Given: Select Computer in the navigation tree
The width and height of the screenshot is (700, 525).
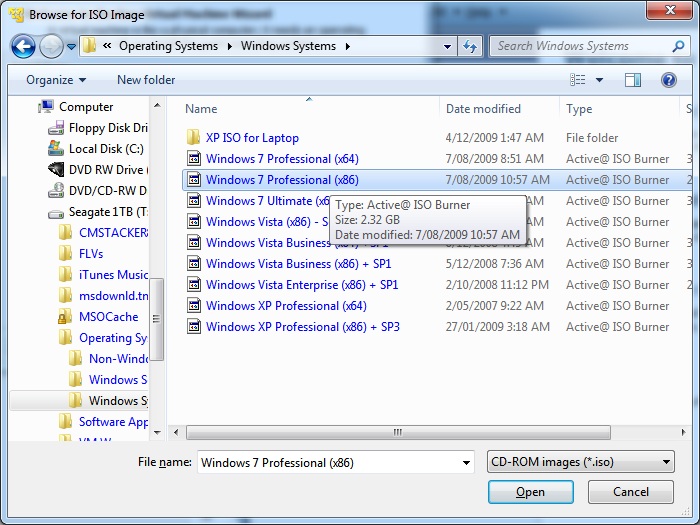Looking at the screenshot, I should pos(86,107).
